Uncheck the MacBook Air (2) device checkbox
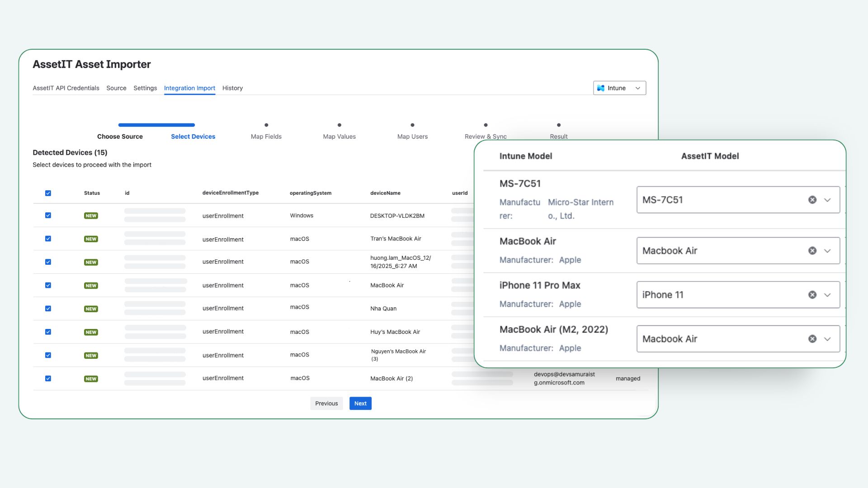 point(48,379)
